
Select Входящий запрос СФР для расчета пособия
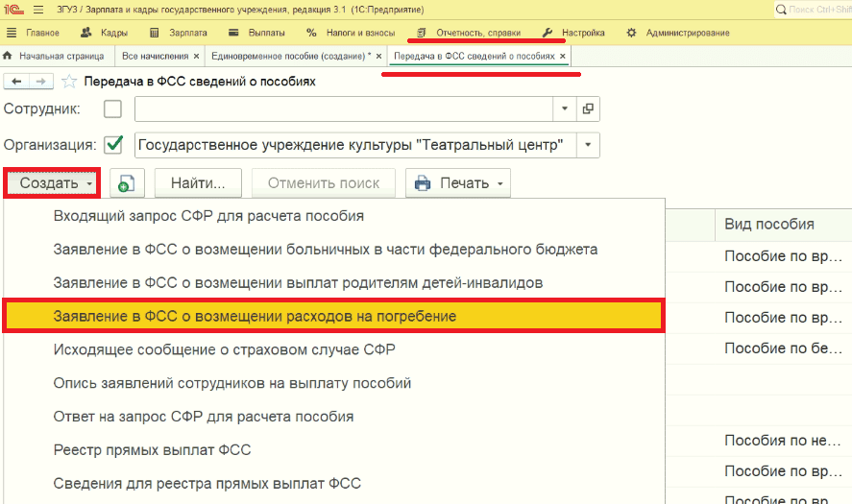tap(333, 216)
